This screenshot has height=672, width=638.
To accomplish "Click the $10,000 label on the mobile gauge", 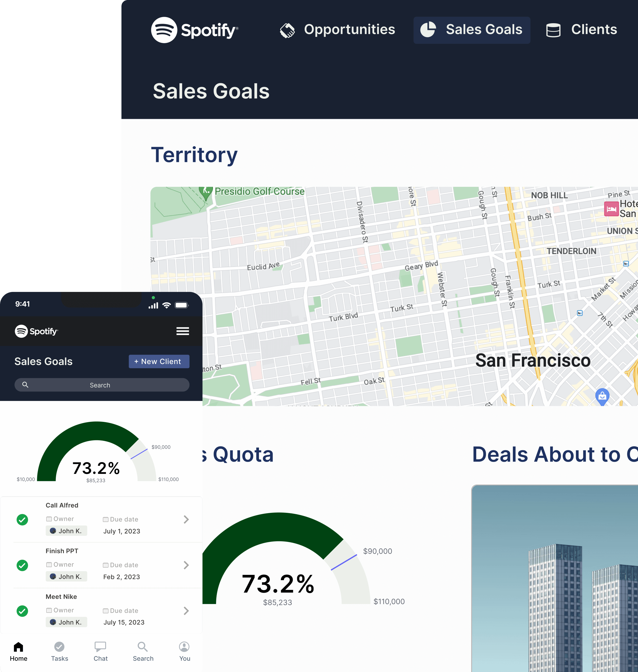I will (26, 479).
